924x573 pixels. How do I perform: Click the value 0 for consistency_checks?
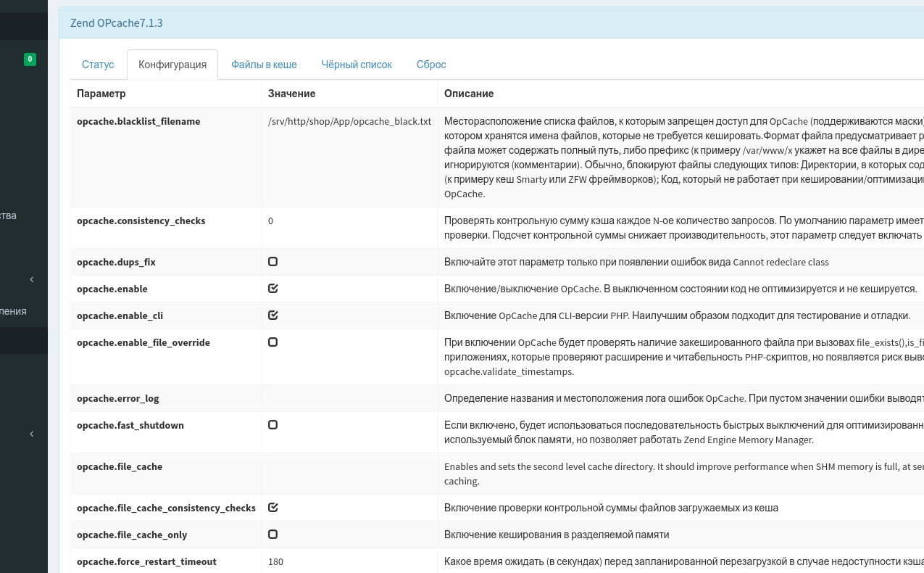coord(271,220)
